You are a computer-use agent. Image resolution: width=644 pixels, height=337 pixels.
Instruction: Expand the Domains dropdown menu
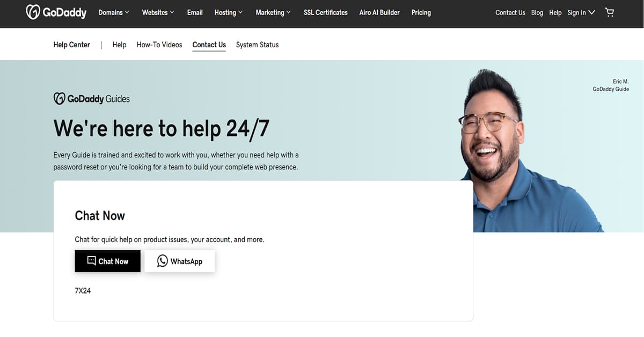tap(114, 12)
